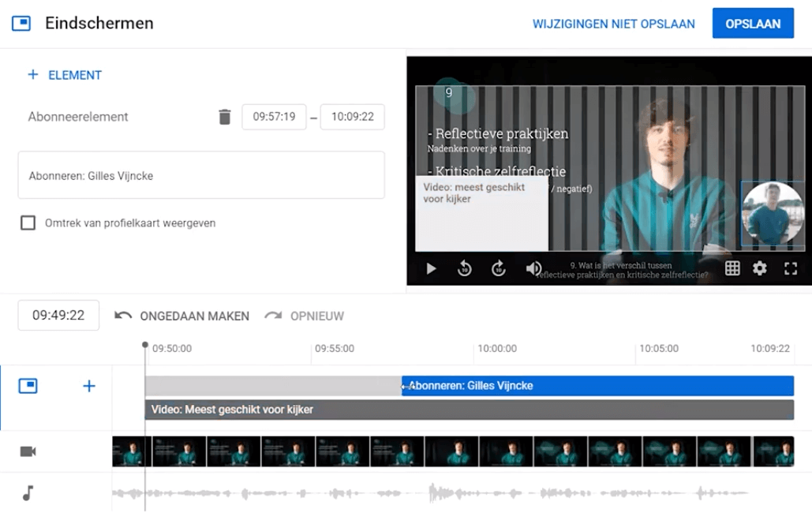Toggle the grid overlay icon in the player
The height and width of the screenshot is (513, 812).
pos(732,268)
